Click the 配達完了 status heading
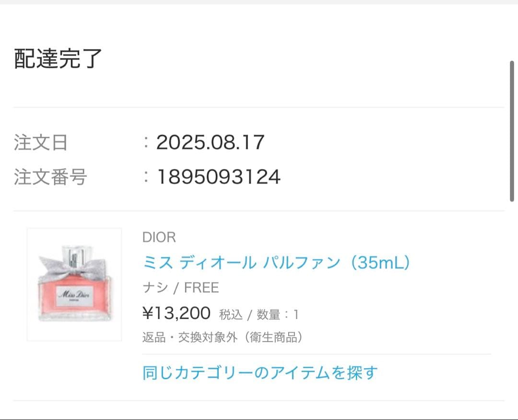This screenshot has height=420, width=518. pos(58,58)
